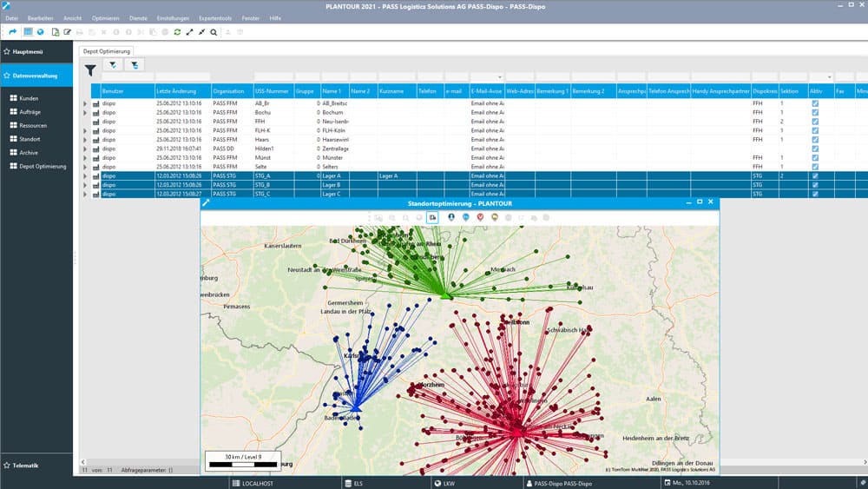
Task: Sort by Benutzer column header
Action: [128, 91]
